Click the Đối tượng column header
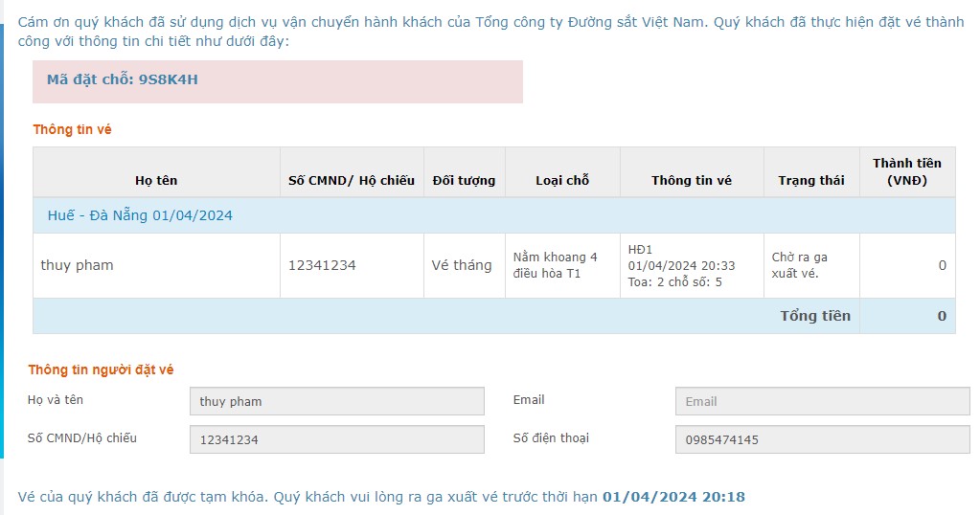This screenshot has width=980, height=515. tap(464, 180)
